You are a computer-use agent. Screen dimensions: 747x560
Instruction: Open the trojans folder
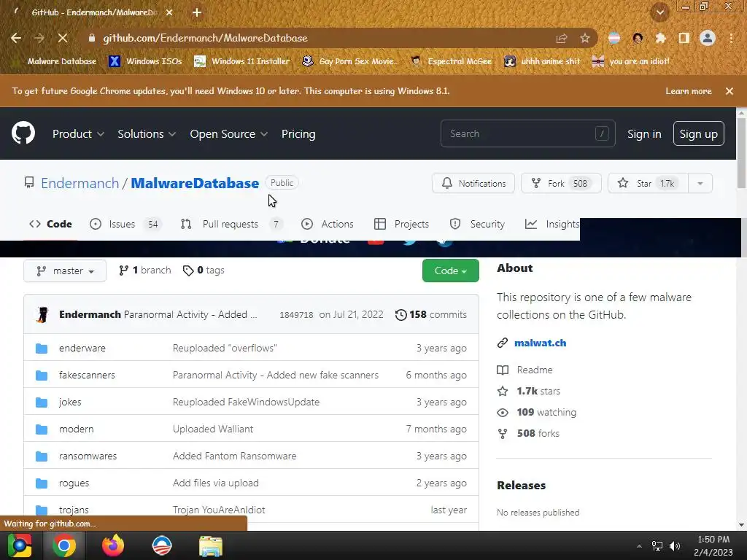tap(74, 510)
